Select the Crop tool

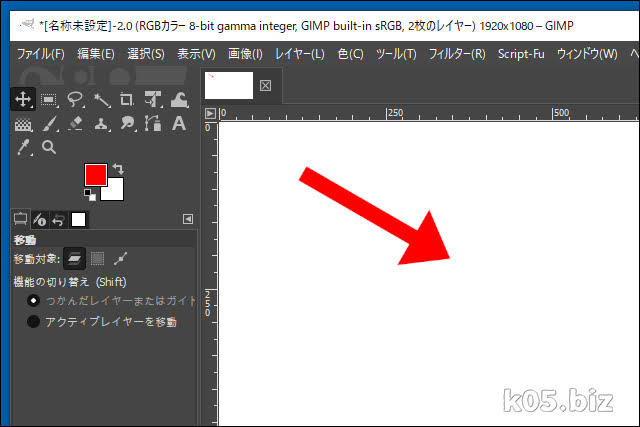[x=127, y=99]
